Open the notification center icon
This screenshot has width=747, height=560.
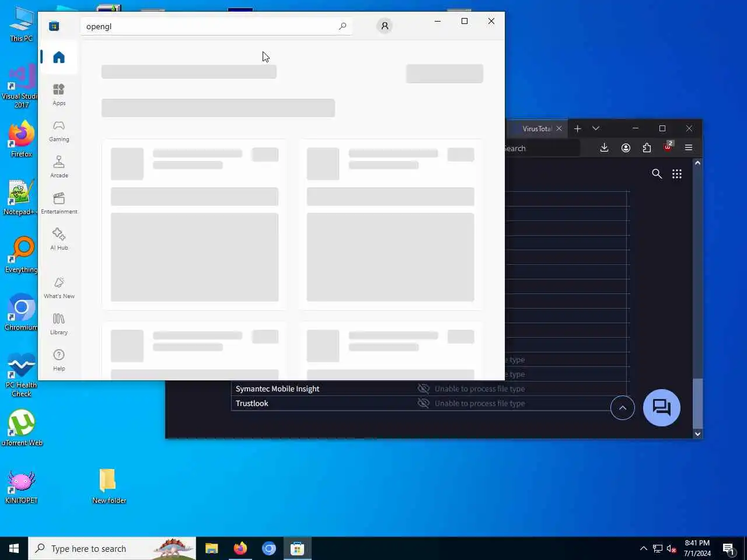point(729,548)
